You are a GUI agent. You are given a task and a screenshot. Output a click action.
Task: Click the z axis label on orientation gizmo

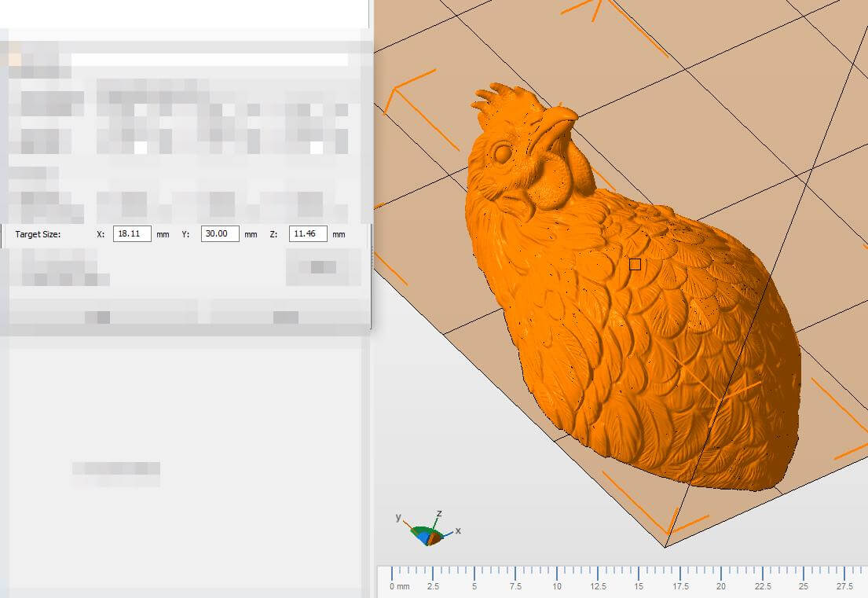pos(439,513)
